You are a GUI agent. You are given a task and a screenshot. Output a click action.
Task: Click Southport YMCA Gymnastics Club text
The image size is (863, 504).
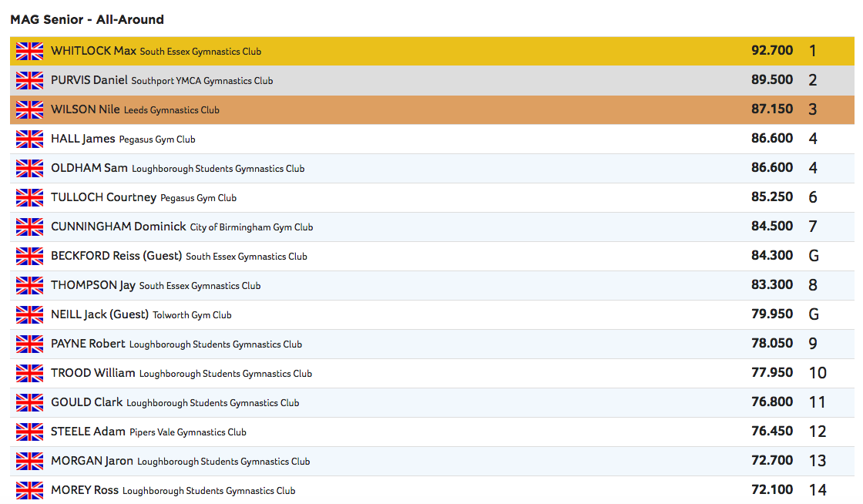pos(202,81)
